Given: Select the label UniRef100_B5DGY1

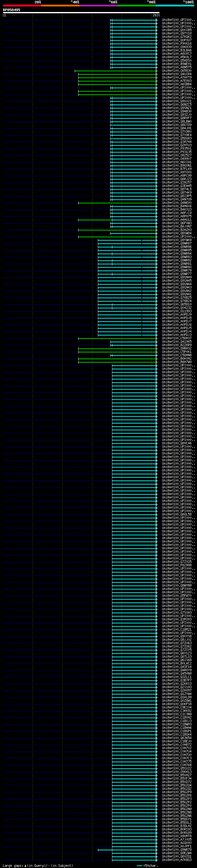Looking at the screenshot, I should 176,819.
